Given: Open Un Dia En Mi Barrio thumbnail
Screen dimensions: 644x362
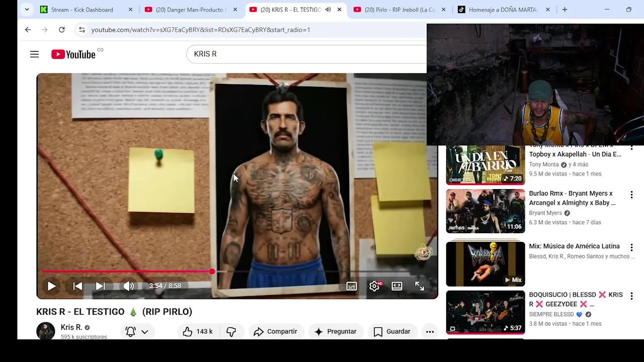Looking at the screenshot, I should pyautogui.click(x=486, y=165).
